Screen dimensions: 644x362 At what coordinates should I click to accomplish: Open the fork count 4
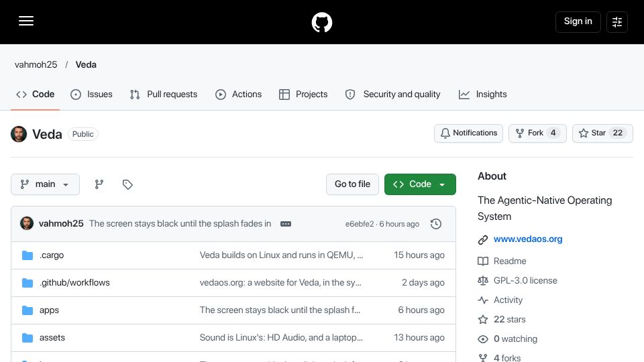coord(553,133)
